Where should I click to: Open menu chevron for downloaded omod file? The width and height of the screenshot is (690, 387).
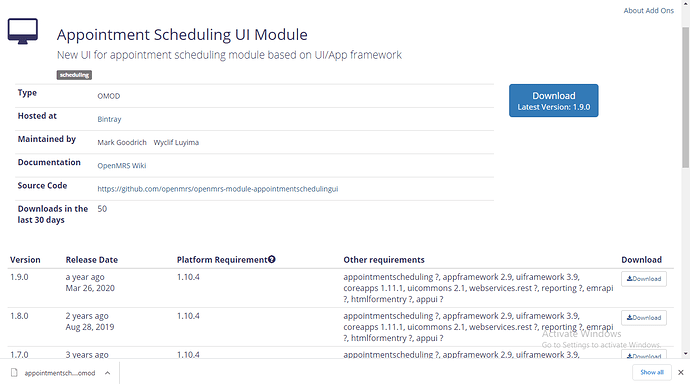pyautogui.click(x=107, y=373)
